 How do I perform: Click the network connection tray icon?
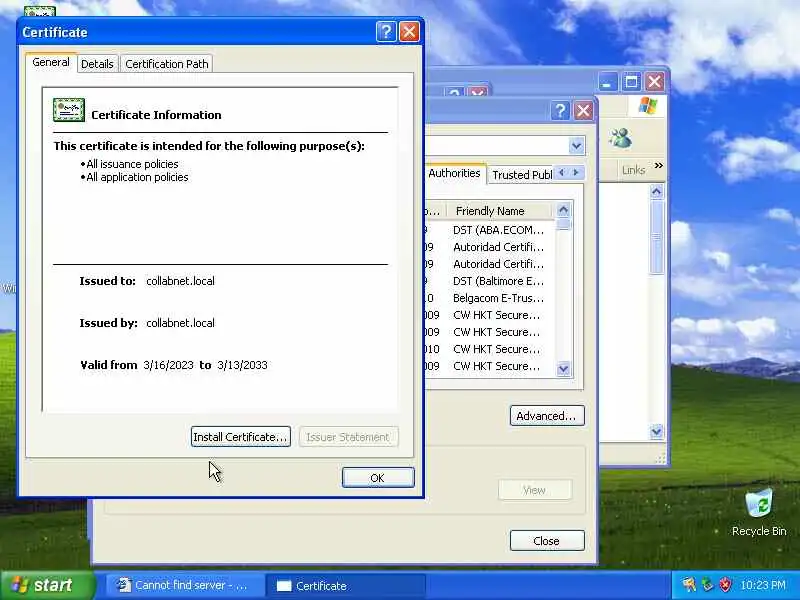707,585
